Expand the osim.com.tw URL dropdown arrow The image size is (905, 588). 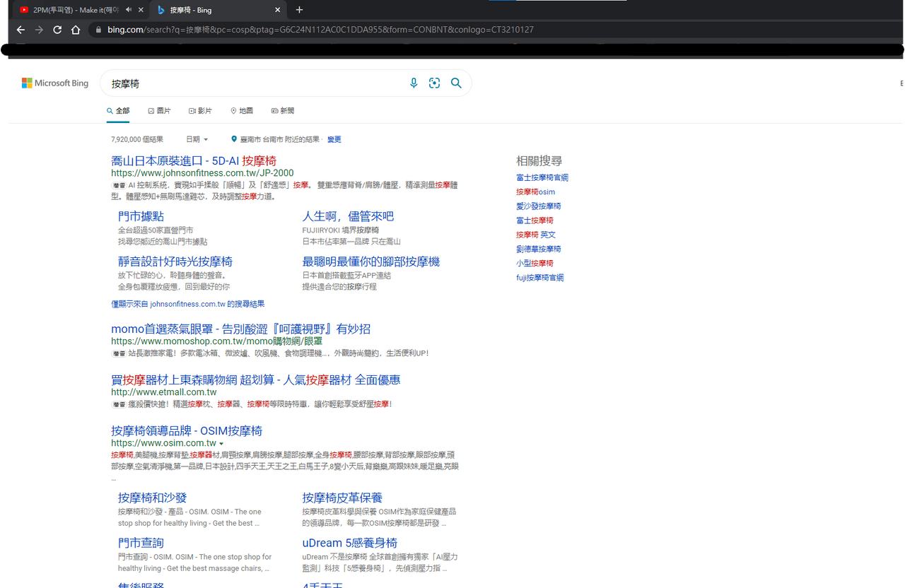[221, 444]
